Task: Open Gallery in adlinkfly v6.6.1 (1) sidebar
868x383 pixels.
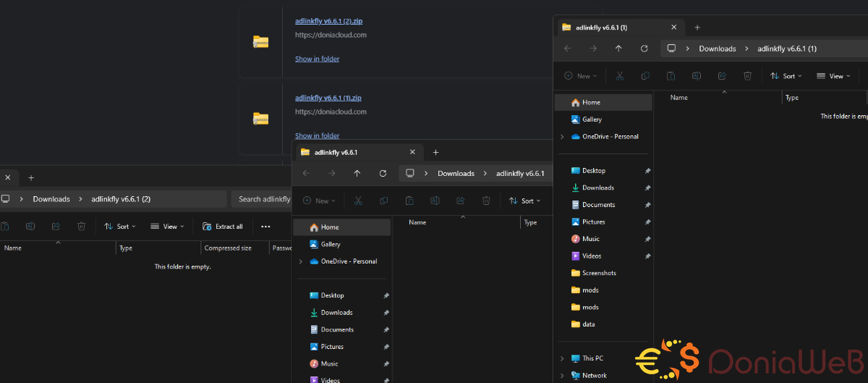Action: [592, 119]
